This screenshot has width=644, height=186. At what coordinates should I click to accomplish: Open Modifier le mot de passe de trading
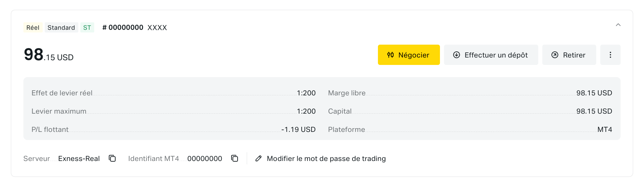pos(326,159)
